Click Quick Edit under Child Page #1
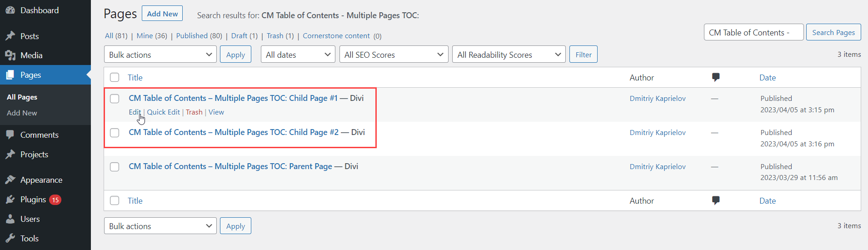Image resolution: width=868 pixels, height=250 pixels. (164, 112)
